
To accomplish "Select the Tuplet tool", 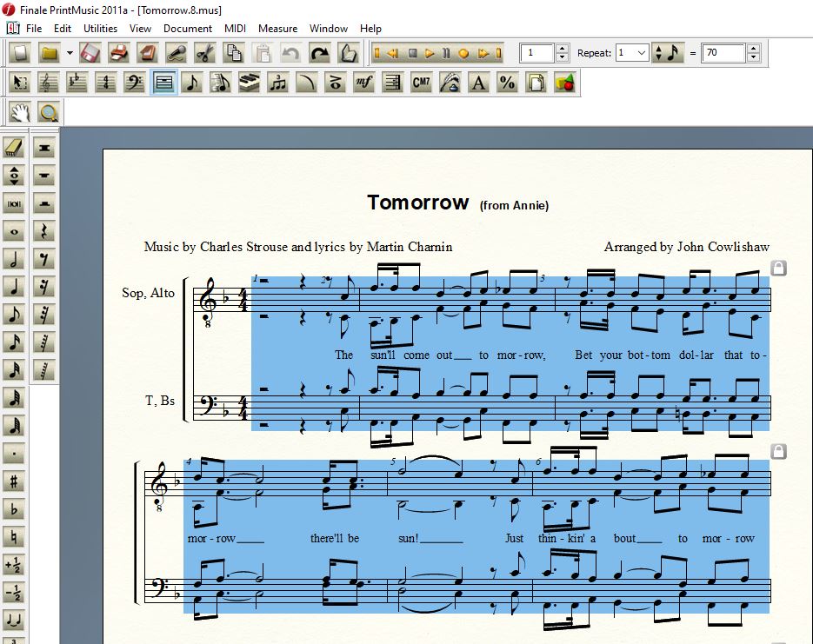I will pyautogui.click(x=277, y=83).
